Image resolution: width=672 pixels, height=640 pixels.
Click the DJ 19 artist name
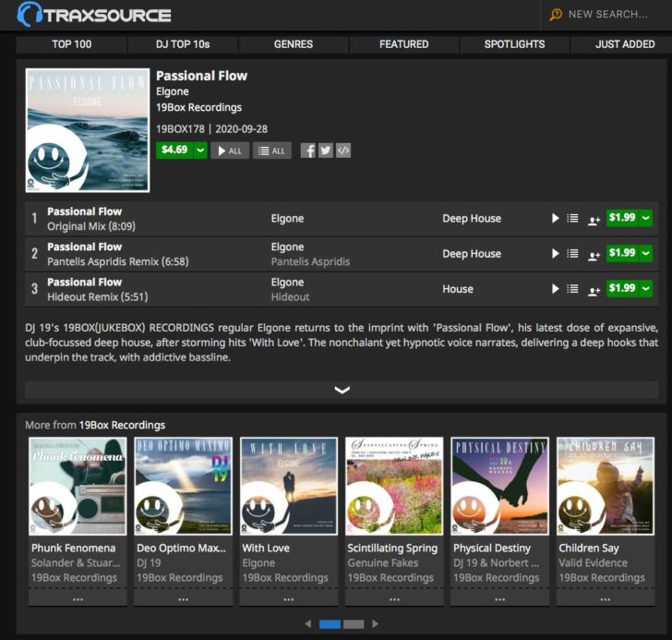point(149,562)
